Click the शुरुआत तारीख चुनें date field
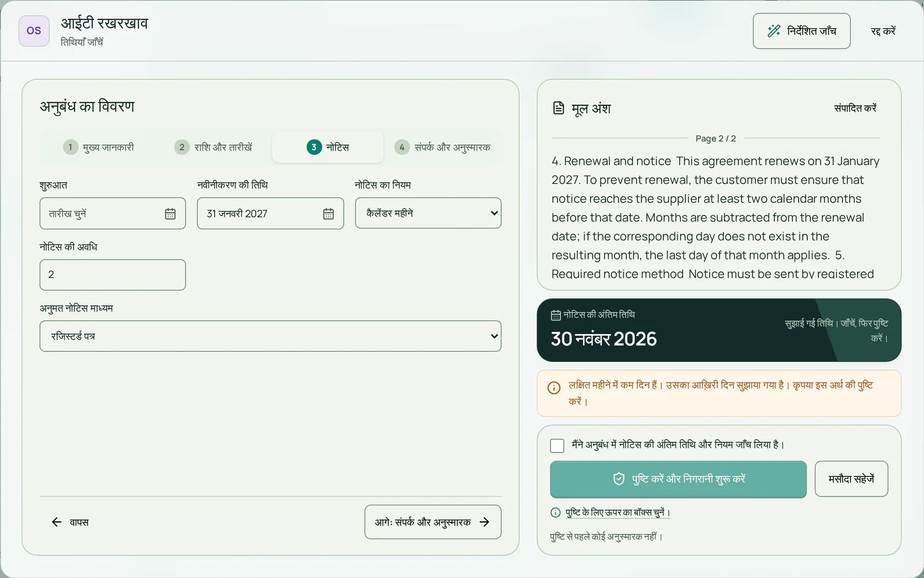The width and height of the screenshot is (924, 578). click(x=113, y=214)
